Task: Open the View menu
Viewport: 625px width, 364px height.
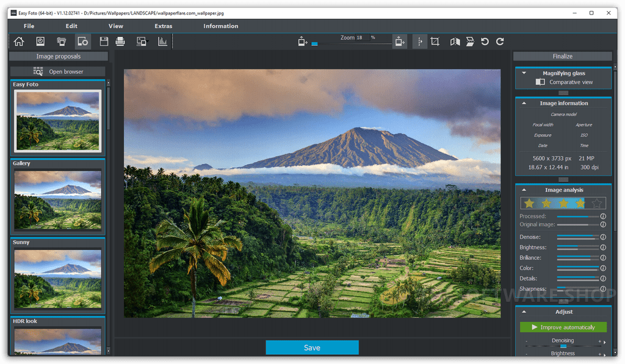Action: click(115, 26)
